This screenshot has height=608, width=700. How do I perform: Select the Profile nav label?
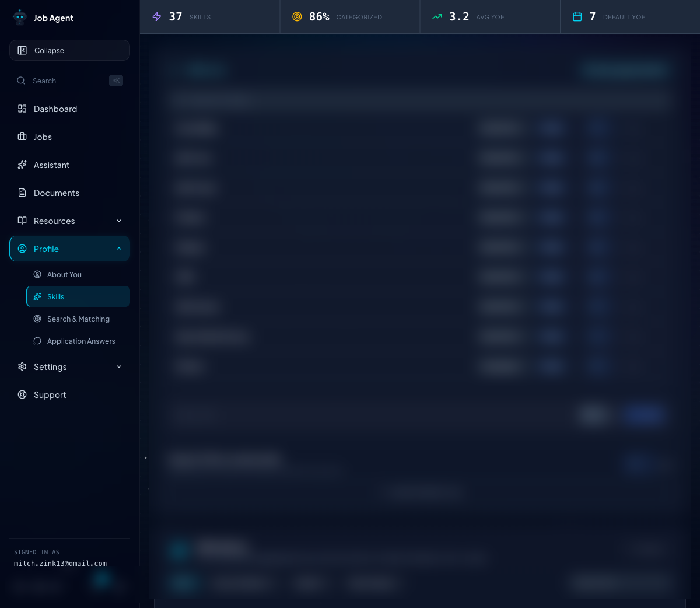point(46,249)
